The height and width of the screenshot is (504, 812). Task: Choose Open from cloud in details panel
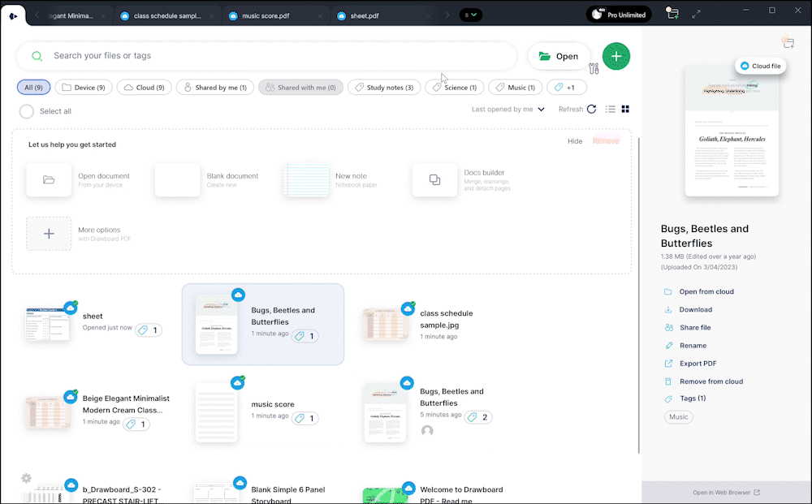(698, 292)
